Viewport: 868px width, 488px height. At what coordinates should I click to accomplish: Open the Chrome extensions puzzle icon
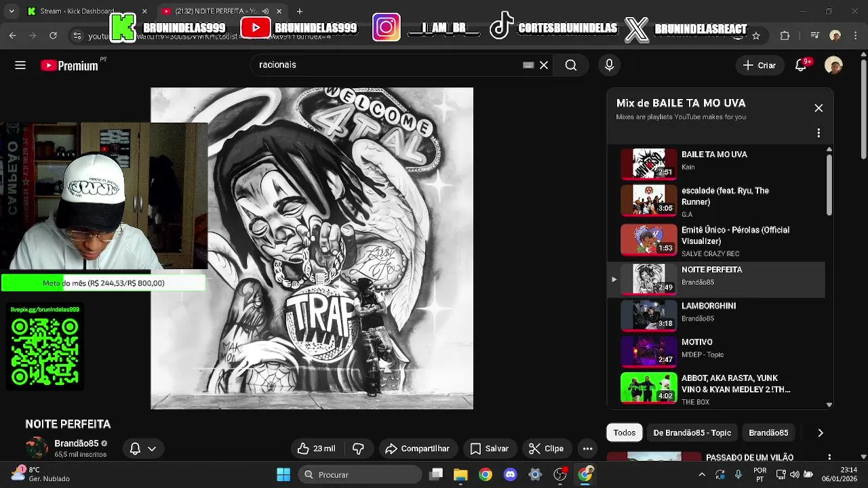[785, 36]
